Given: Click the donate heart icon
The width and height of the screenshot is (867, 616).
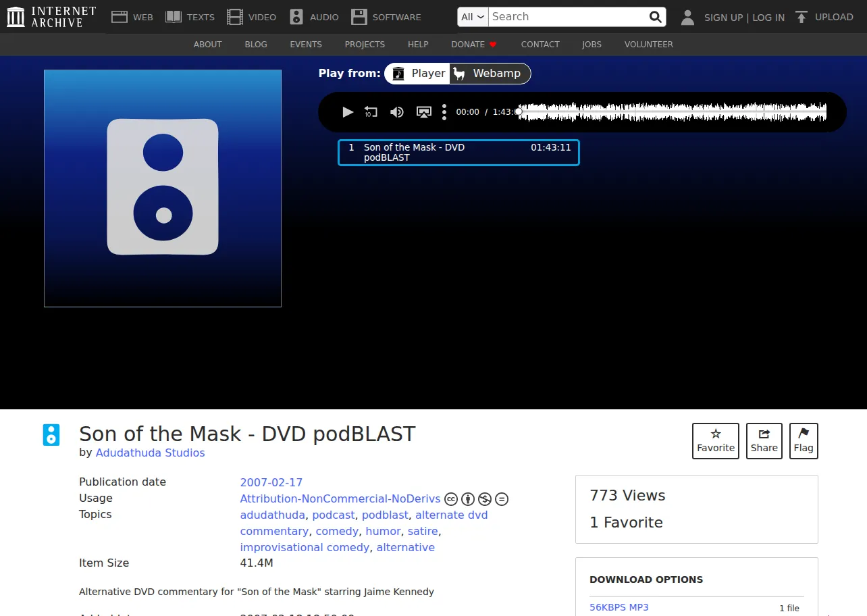Looking at the screenshot, I should point(493,45).
